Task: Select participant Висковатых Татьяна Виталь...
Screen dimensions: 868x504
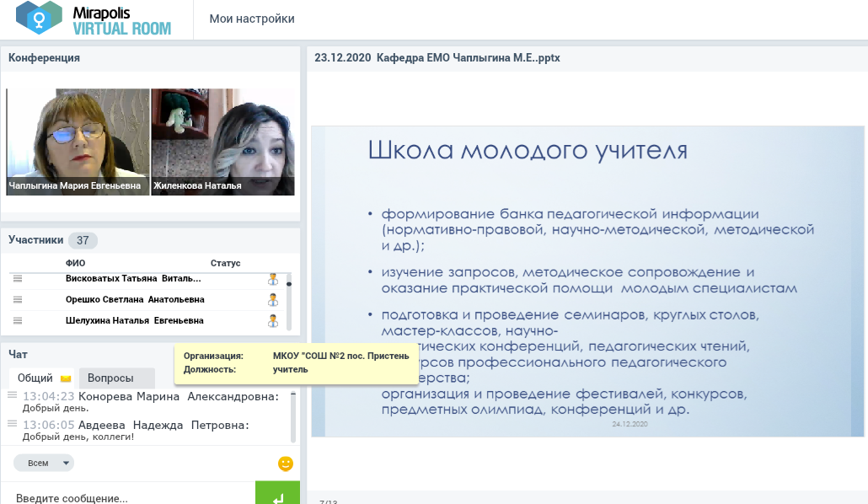Action: (x=133, y=279)
